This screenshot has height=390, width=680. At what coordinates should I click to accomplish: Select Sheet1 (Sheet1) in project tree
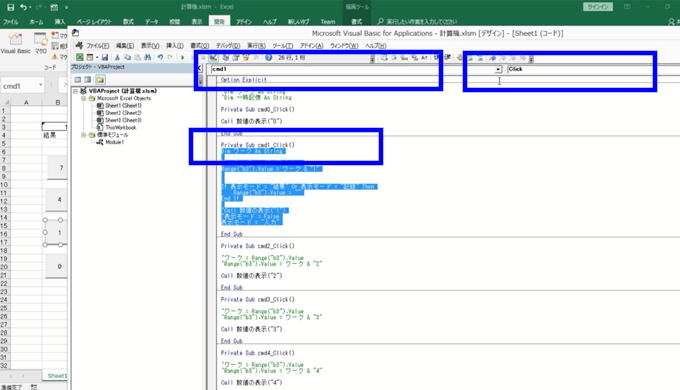pos(123,106)
